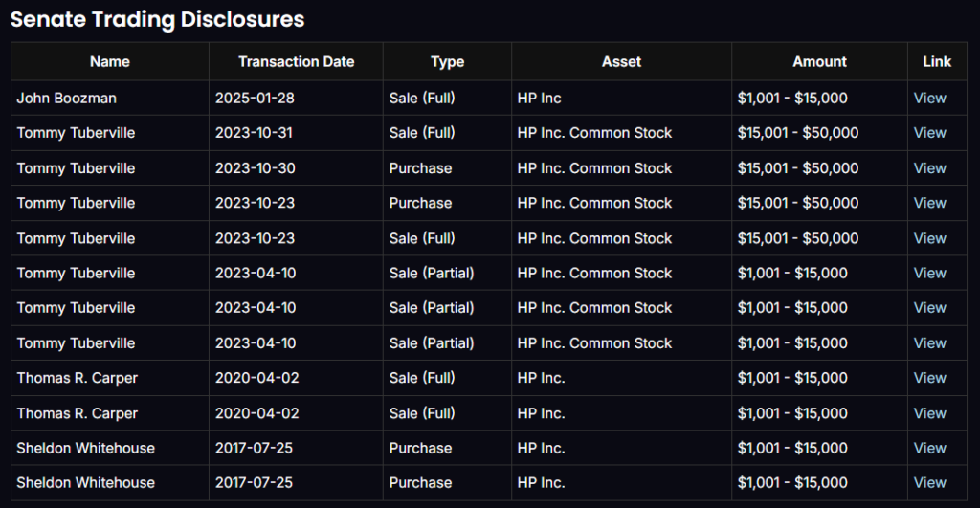980x508 pixels.
Task: Click the Amount column header
Action: coord(819,61)
